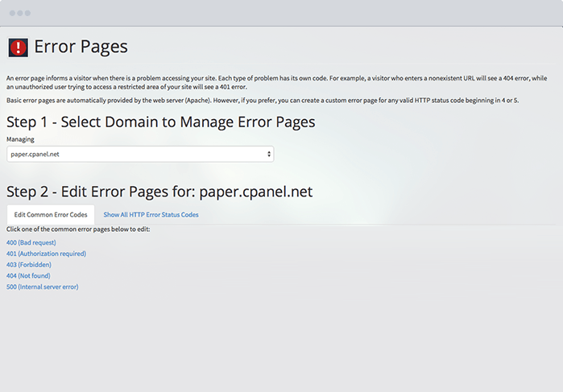Edit the 400 (Bad request) error page

tap(31, 242)
